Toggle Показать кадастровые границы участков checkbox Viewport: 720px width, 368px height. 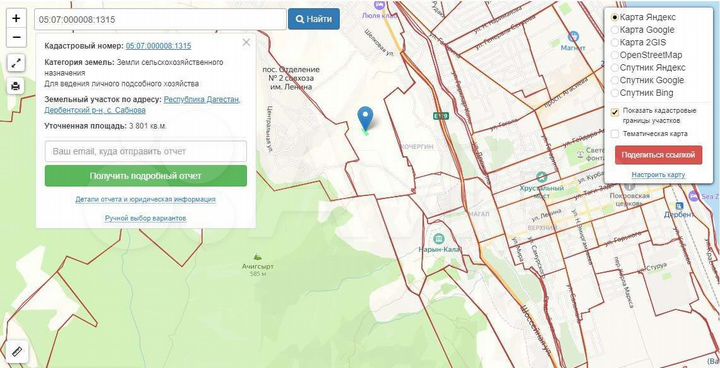[x=615, y=112]
